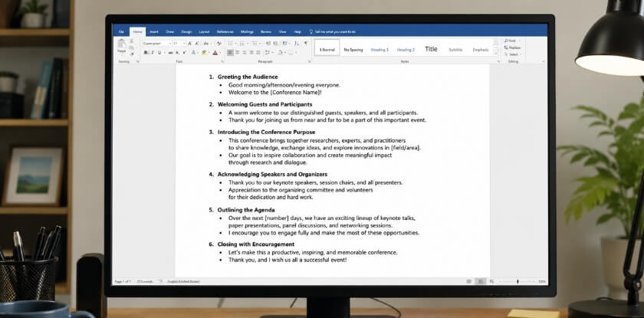
Task: Collapse the ribbon arrow
Action: (544, 61)
